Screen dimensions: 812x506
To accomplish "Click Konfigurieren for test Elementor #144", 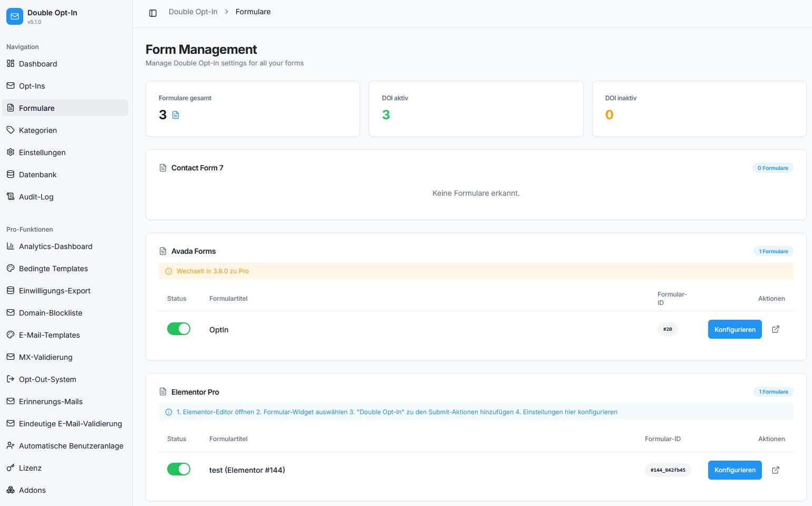I will click(735, 470).
